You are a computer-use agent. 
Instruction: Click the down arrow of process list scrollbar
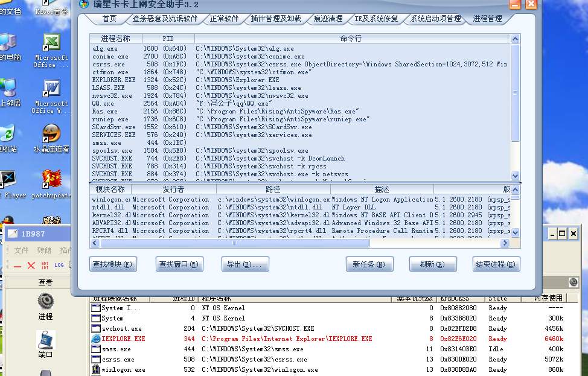pyautogui.click(x=515, y=176)
